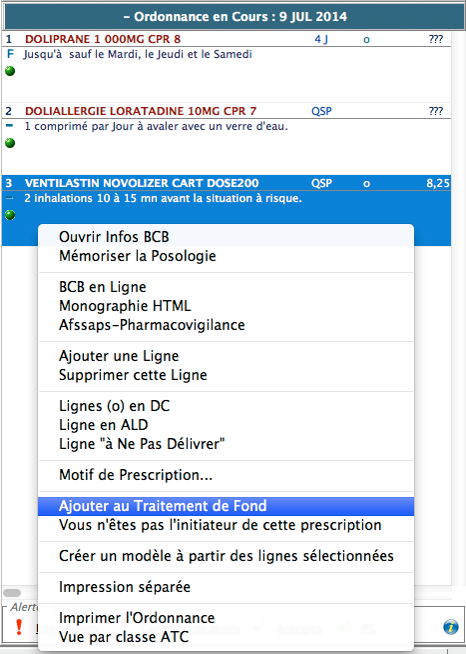Click the 'o' indicator on DOLIPRANE line
This screenshot has width=466, height=654.
point(366,40)
